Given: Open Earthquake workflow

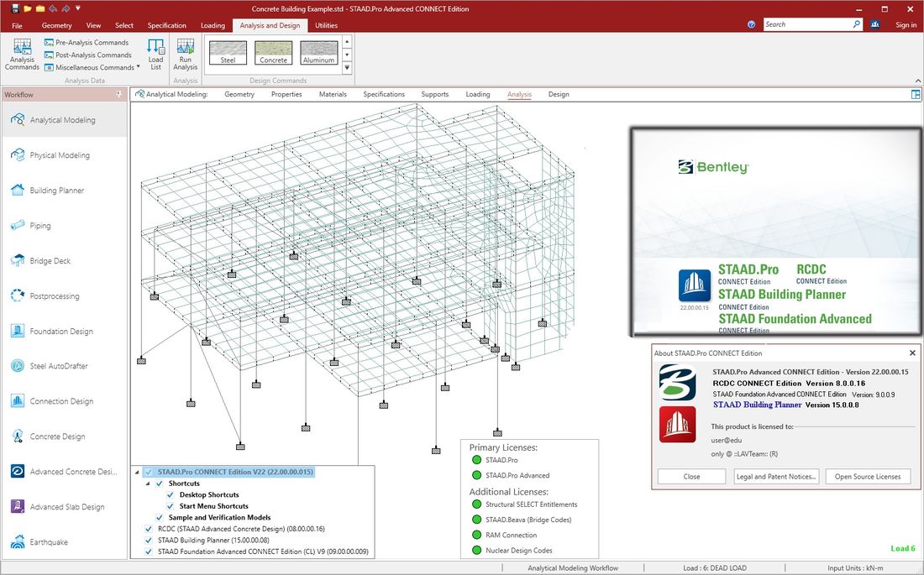Looking at the screenshot, I should click(x=64, y=542).
